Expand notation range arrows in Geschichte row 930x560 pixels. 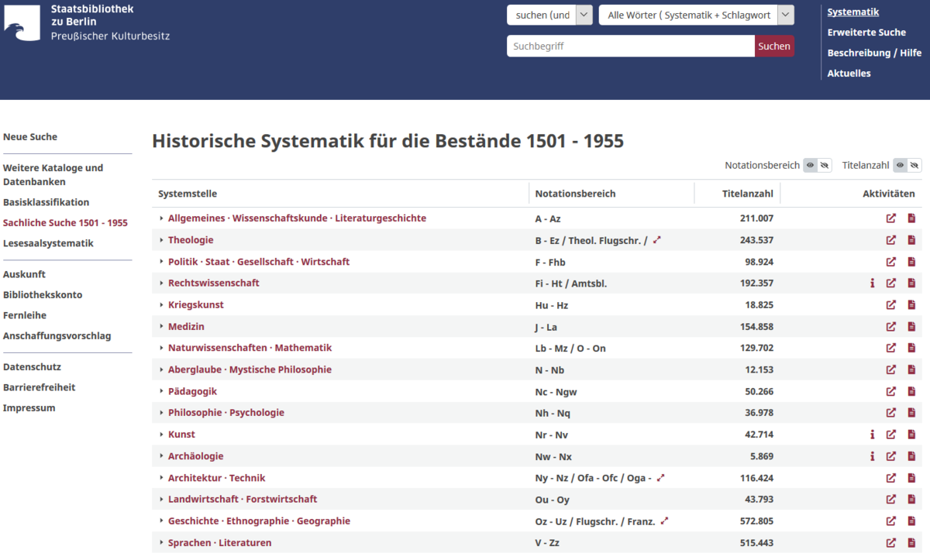click(x=664, y=521)
